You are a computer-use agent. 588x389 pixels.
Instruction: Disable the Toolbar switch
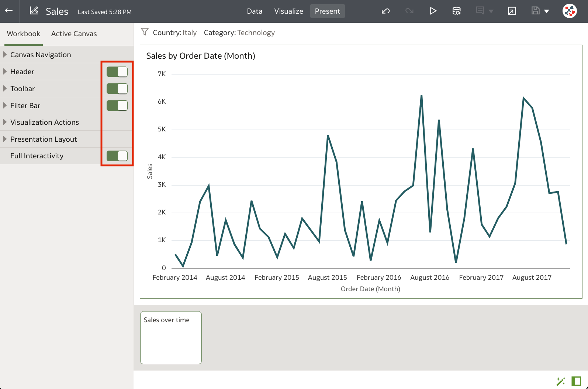pos(117,89)
